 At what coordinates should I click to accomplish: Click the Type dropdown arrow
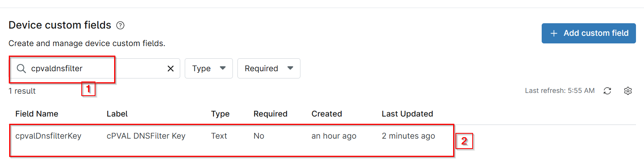coord(223,68)
